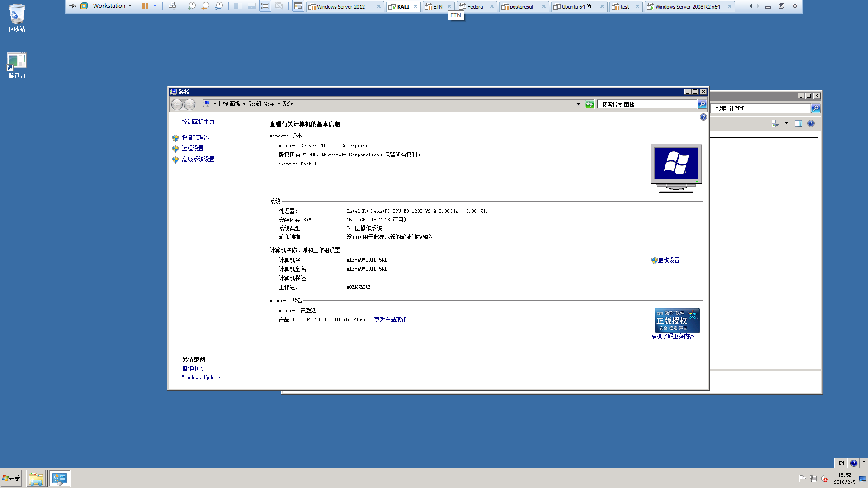Viewport: 868px width, 488px height.
Task: Close the Fedora tab
Action: (492, 6)
